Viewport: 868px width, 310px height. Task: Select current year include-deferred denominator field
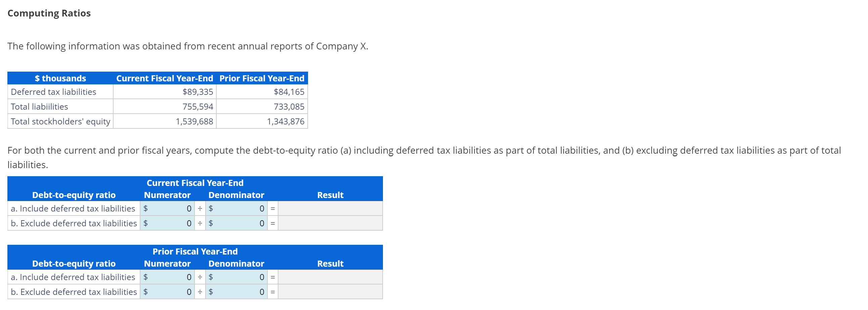tap(236, 208)
